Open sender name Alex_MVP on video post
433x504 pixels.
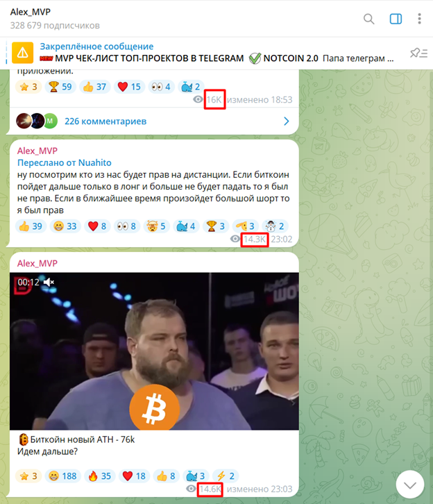tap(37, 263)
